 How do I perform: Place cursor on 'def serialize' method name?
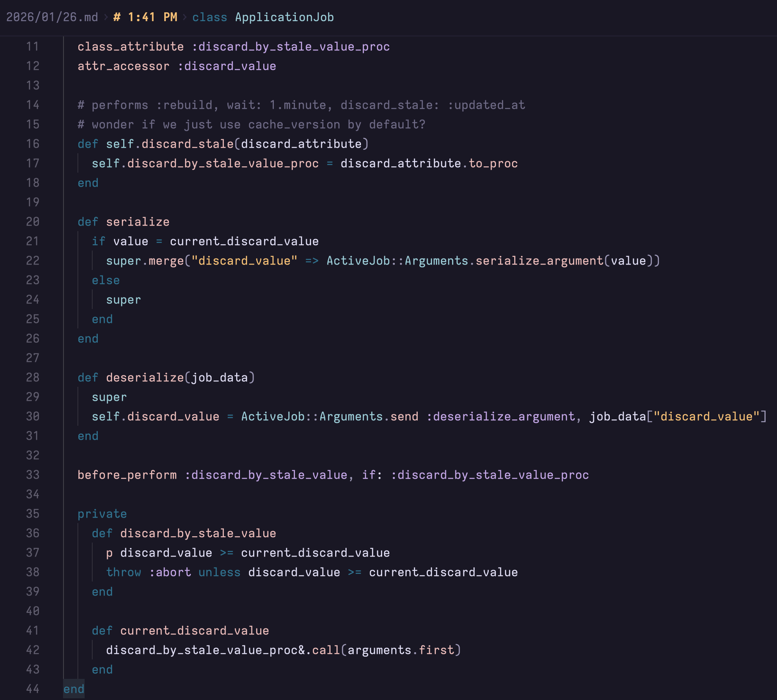[138, 222]
